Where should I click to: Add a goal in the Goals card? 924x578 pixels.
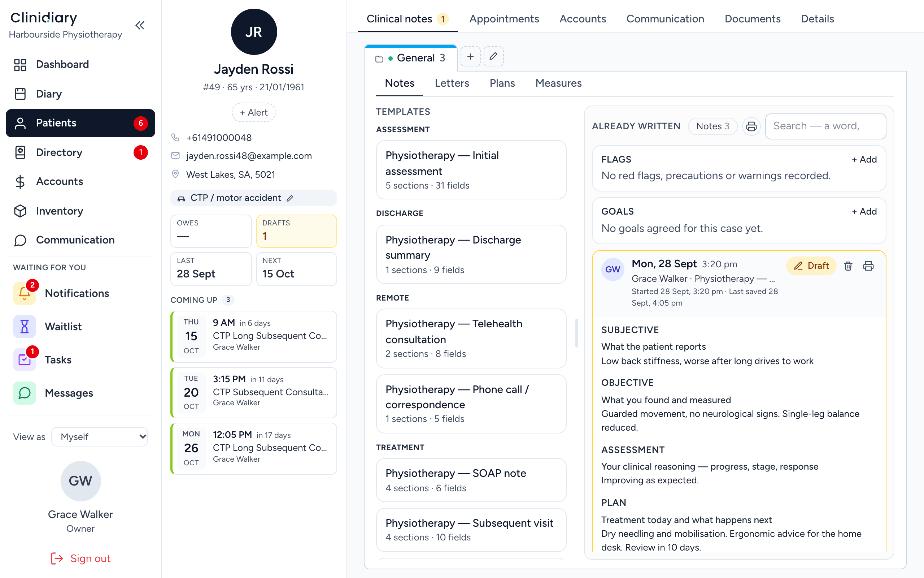(864, 211)
